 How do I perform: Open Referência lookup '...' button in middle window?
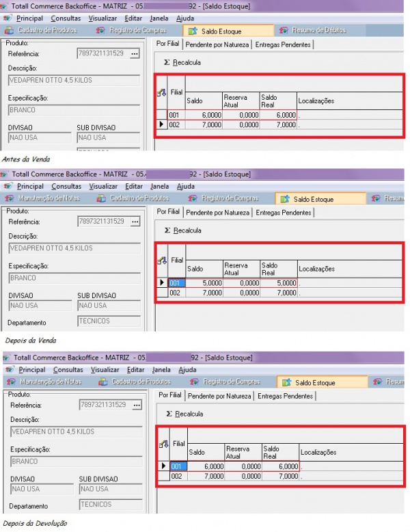134,222
